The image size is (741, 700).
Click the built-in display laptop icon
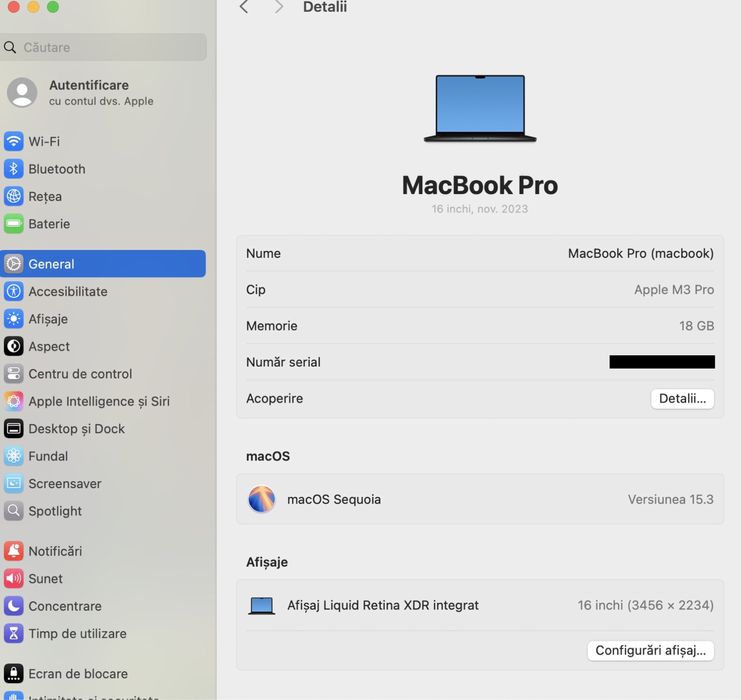coord(261,605)
